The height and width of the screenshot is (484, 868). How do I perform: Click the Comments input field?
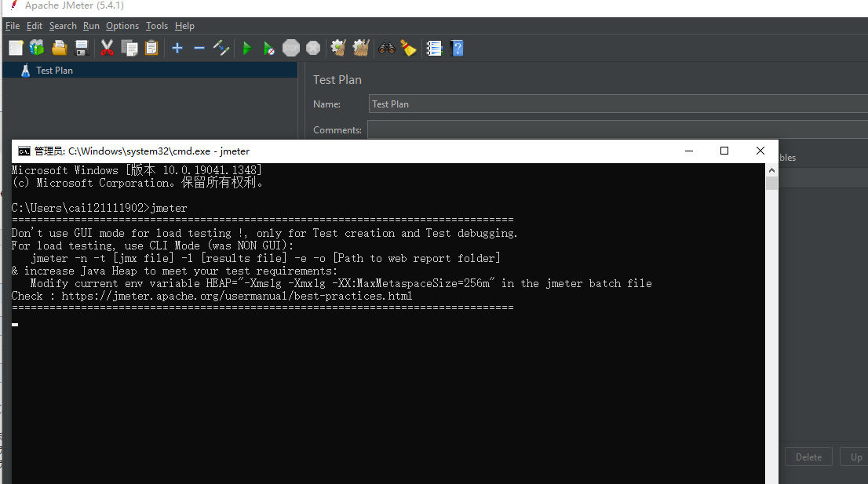(x=618, y=130)
